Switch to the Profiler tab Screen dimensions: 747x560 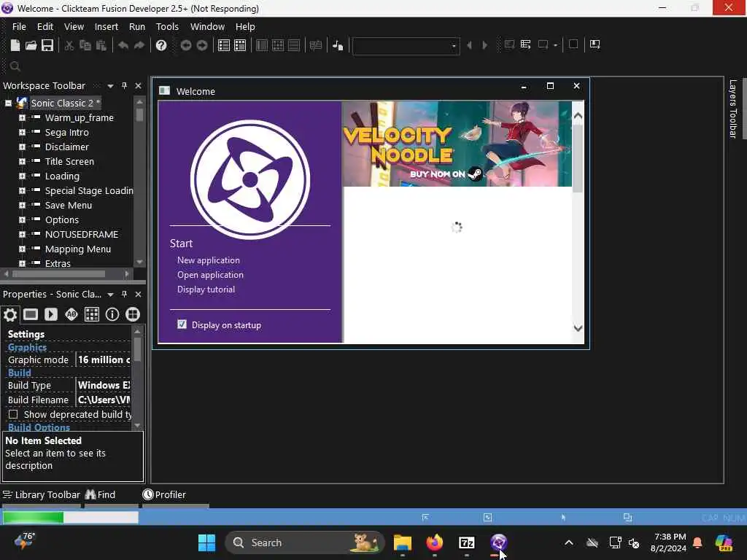coord(164,495)
